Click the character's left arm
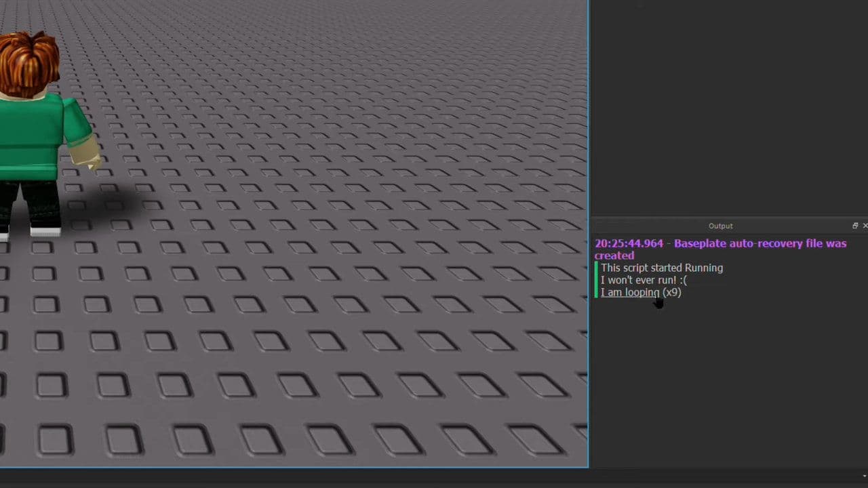 [81, 146]
